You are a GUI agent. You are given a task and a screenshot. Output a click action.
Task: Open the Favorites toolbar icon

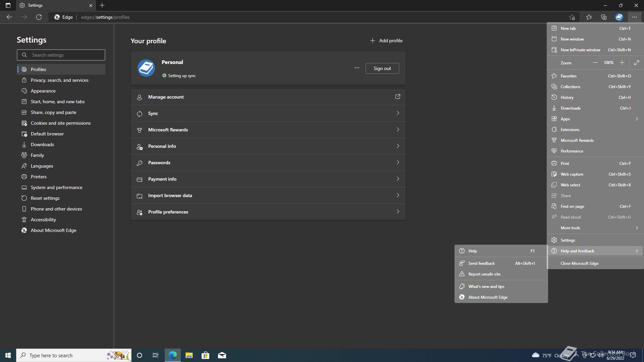click(589, 17)
